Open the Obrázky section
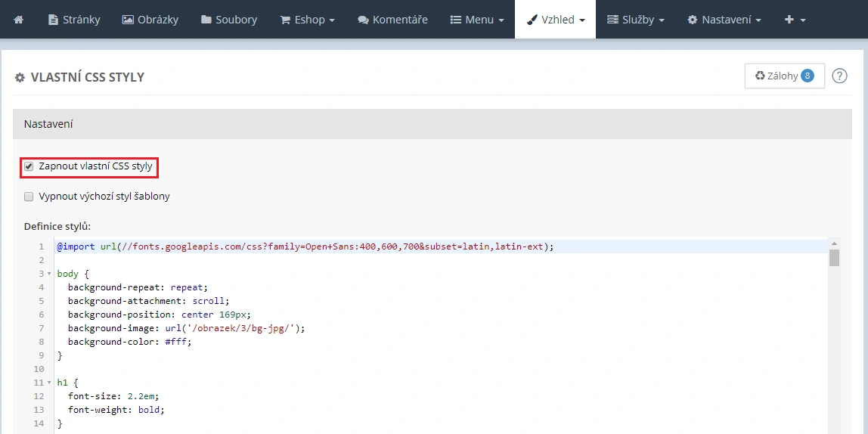This screenshot has height=434, width=868. tap(149, 20)
